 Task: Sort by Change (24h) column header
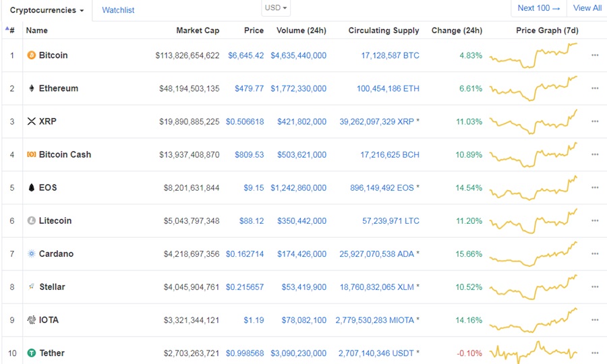click(457, 30)
